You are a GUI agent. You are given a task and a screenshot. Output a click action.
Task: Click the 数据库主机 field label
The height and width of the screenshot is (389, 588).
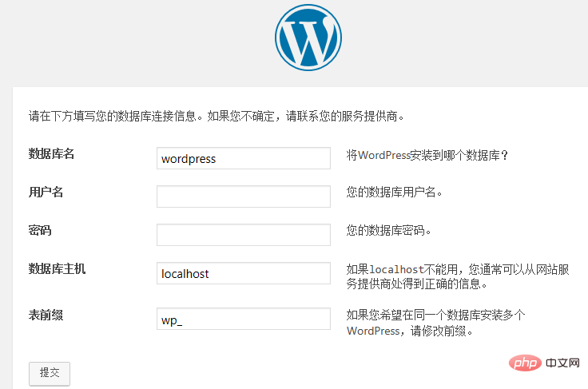(x=57, y=269)
